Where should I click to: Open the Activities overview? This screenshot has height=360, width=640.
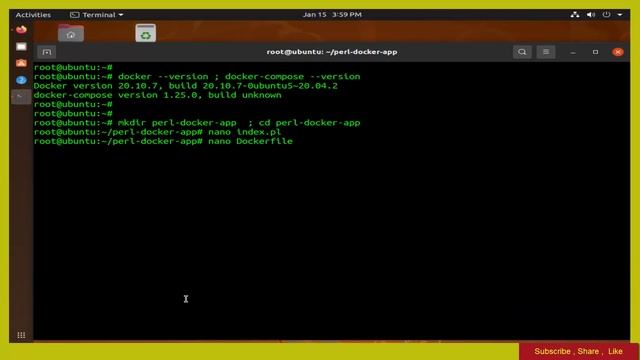pyautogui.click(x=33, y=15)
